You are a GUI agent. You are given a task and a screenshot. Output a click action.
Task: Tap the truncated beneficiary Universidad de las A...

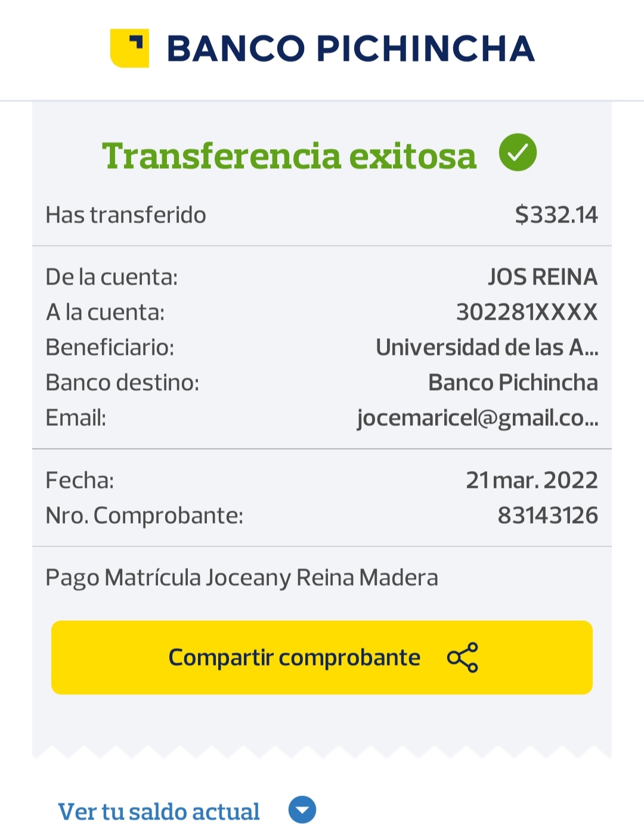tap(487, 347)
